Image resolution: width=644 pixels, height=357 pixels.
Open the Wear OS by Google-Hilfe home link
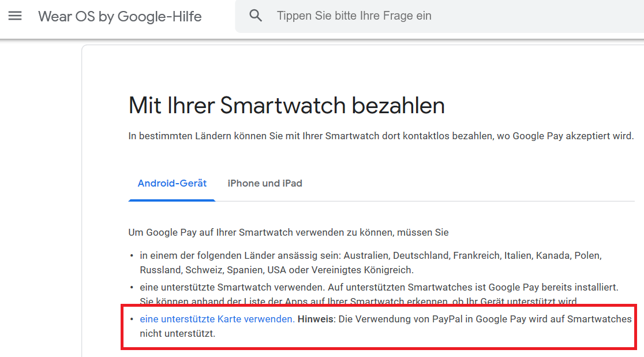click(x=120, y=16)
